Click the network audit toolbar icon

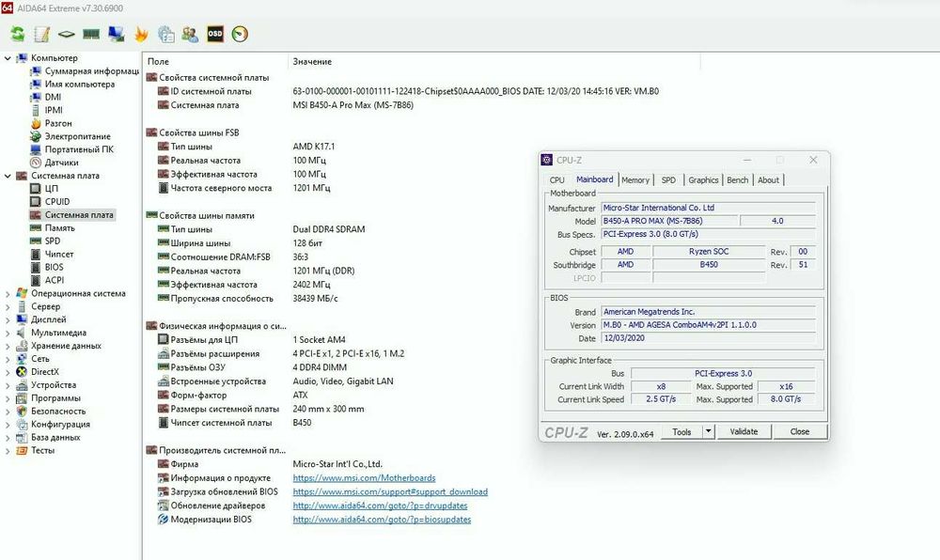point(166,34)
